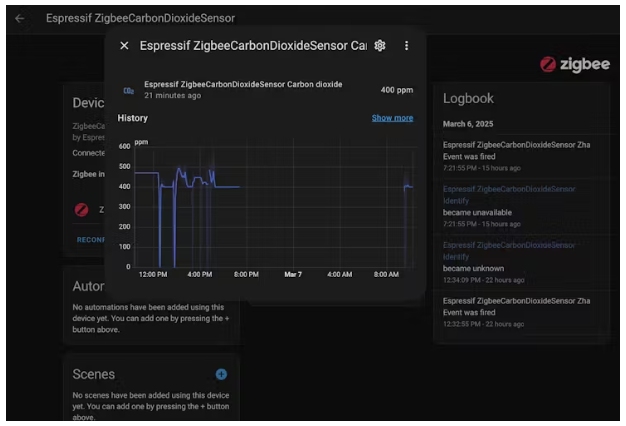Click the Zigbee logo at top right
The image size is (626, 426).
(x=574, y=64)
